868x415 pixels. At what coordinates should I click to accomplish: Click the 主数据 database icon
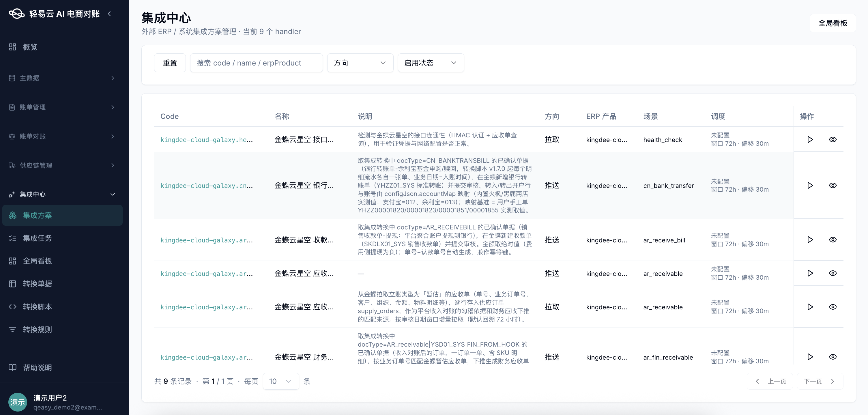[12, 78]
